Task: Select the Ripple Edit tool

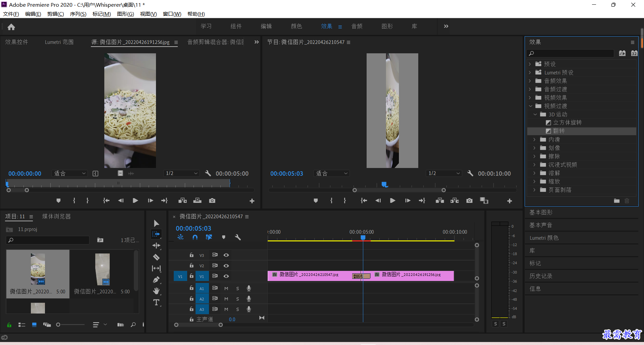Action: coord(156,246)
